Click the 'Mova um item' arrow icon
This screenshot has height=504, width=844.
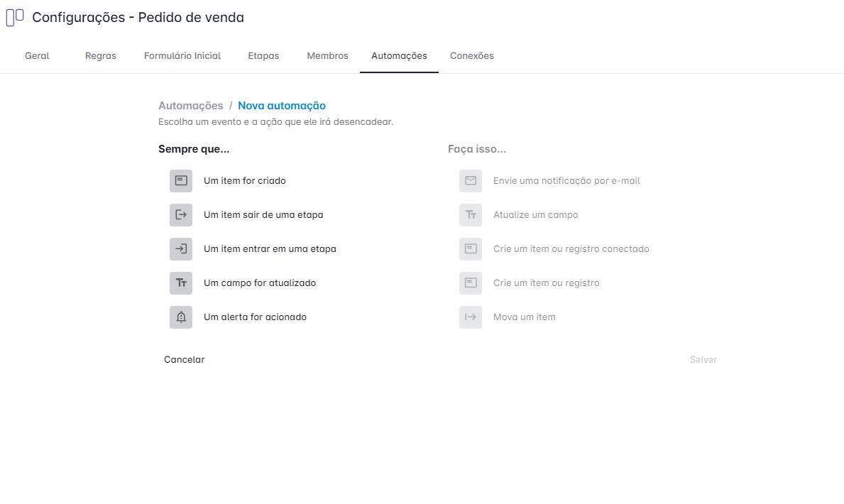[x=471, y=317]
